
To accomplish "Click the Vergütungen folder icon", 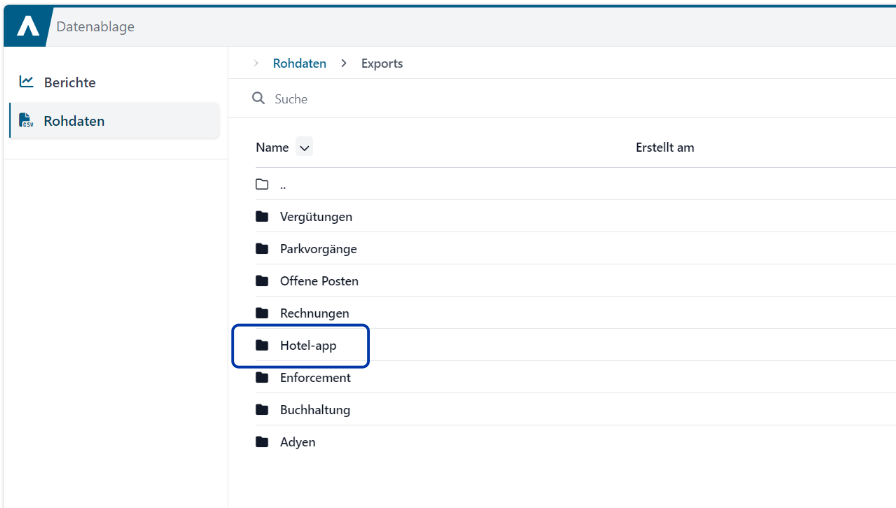I will [x=262, y=217].
